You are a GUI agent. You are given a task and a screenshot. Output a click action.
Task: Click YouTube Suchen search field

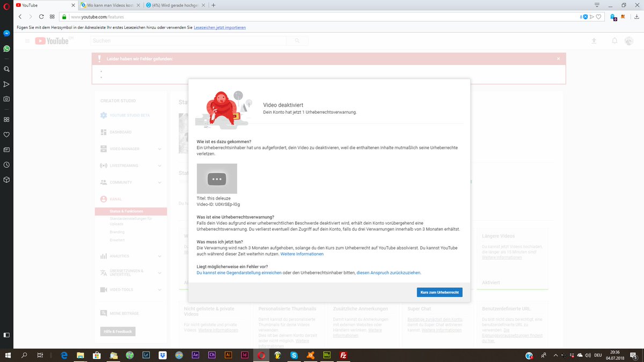click(x=188, y=41)
